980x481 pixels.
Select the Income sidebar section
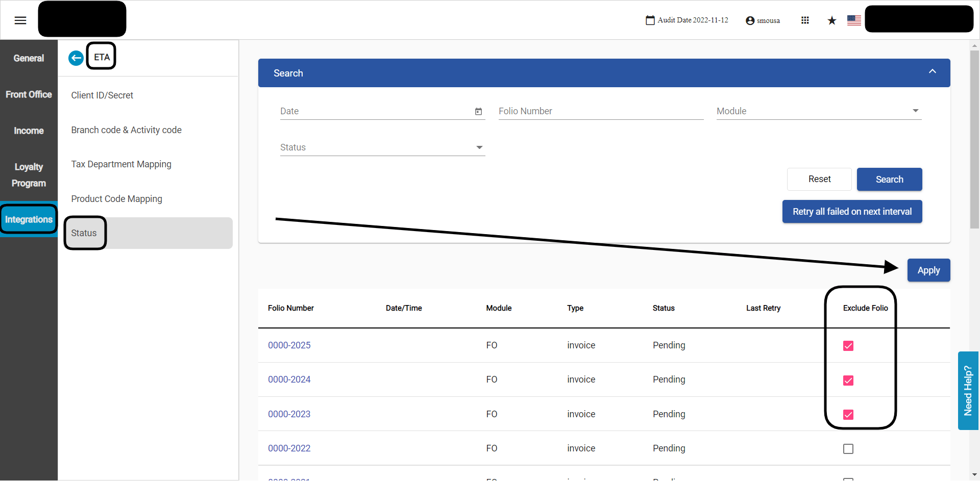coord(29,131)
